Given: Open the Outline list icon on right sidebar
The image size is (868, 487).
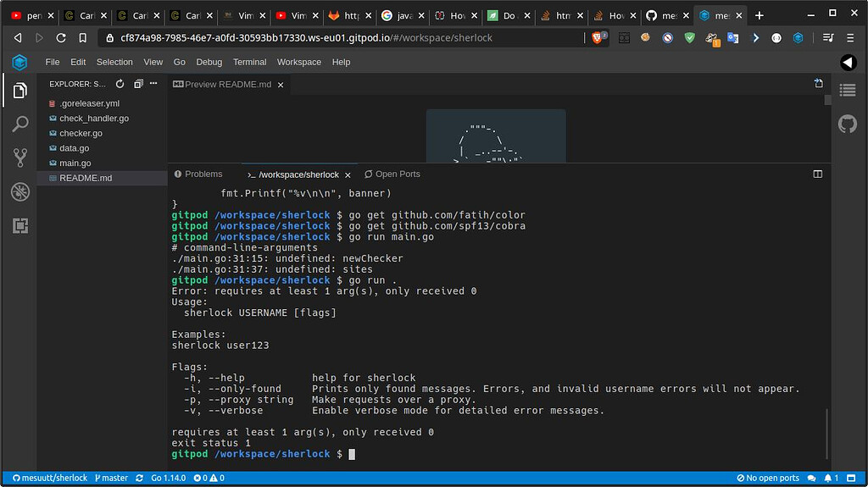Looking at the screenshot, I should pos(847,90).
